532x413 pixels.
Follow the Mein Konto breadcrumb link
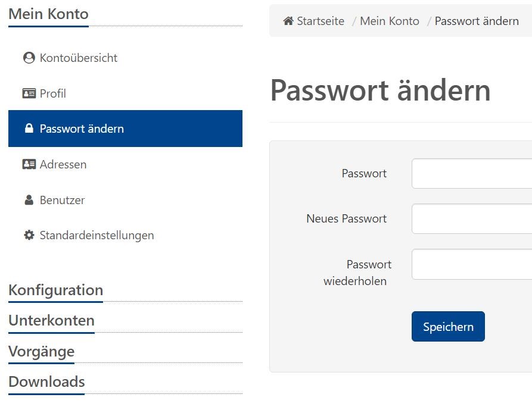[x=390, y=21]
